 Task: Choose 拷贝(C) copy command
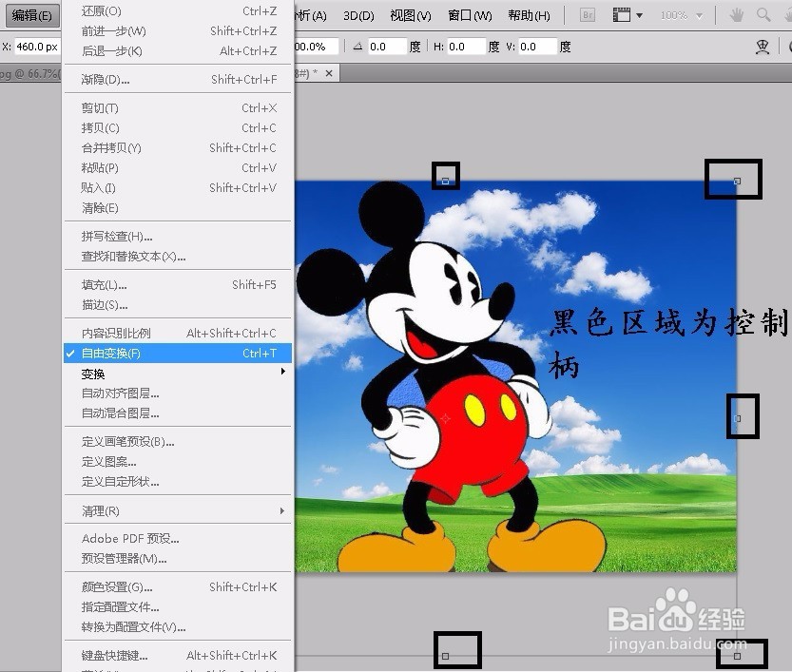(x=178, y=127)
